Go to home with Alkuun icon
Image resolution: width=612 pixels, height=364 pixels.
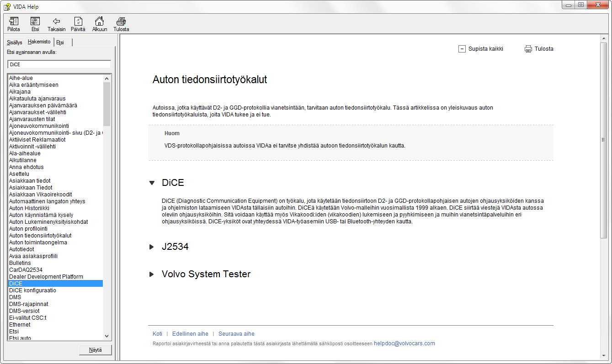coord(99,21)
